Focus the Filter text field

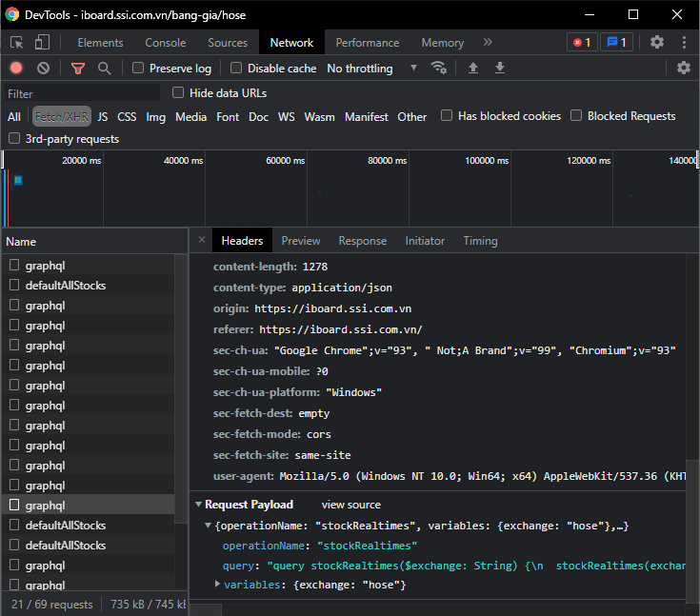(x=82, y=93)
